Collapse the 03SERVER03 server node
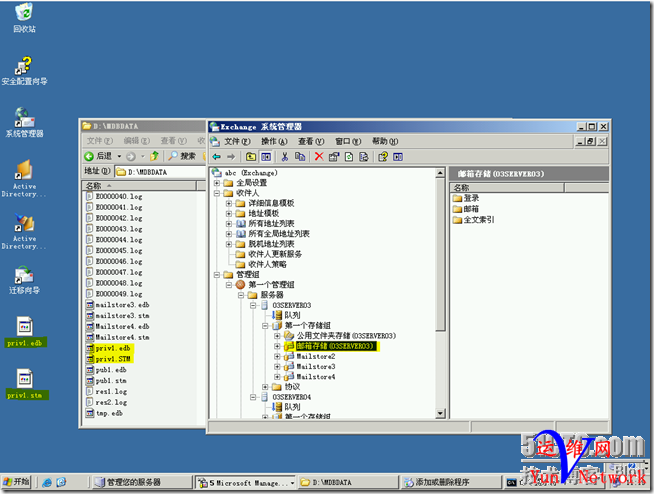 253,305
